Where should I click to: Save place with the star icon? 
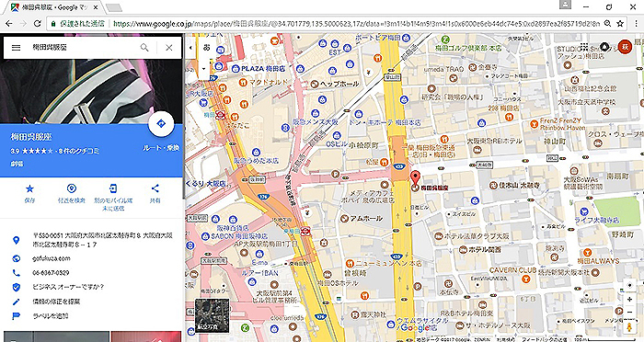point(29,188)
